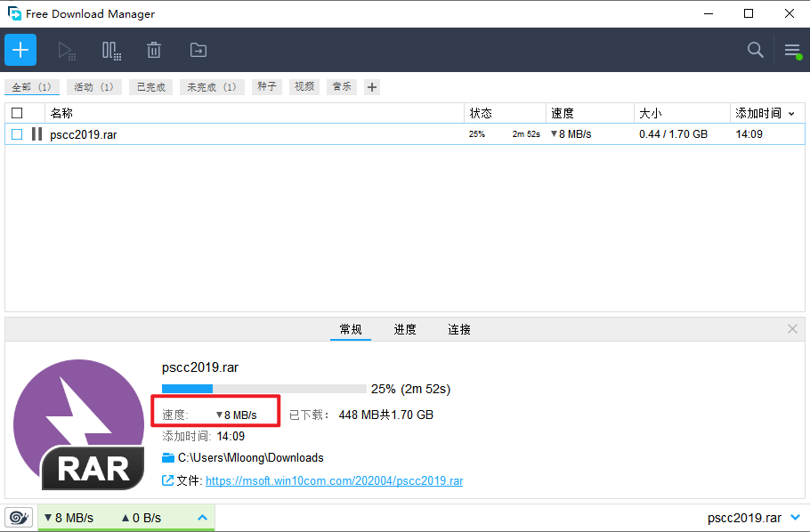810x532 pixels.
Task: Show the 全部 (1) filter tab
Action: [31, 87]
